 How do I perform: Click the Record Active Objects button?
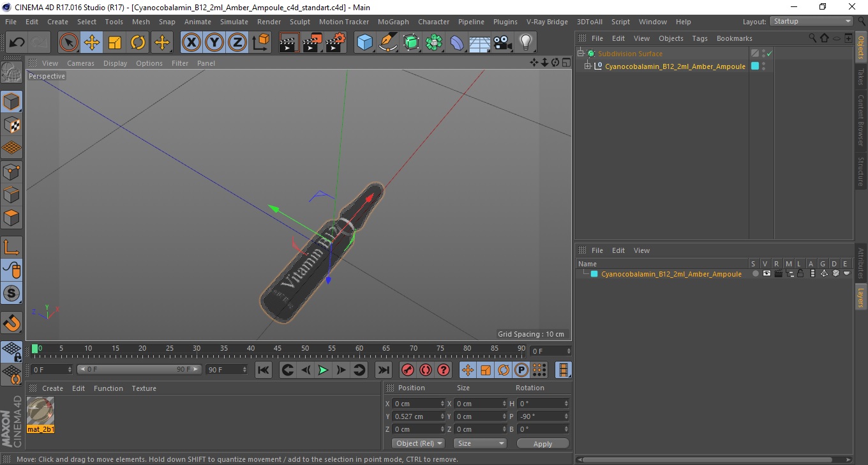point(408,370)
